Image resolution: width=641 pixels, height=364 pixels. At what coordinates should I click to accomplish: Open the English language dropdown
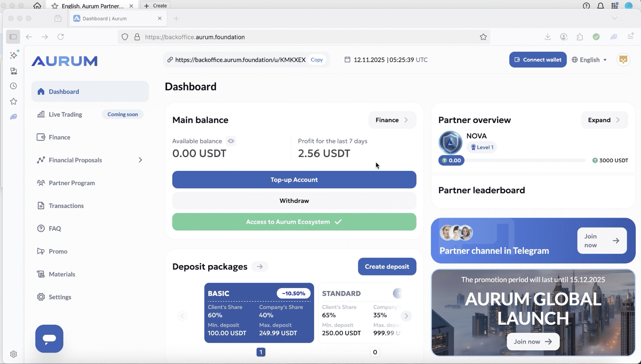[589, 60]
